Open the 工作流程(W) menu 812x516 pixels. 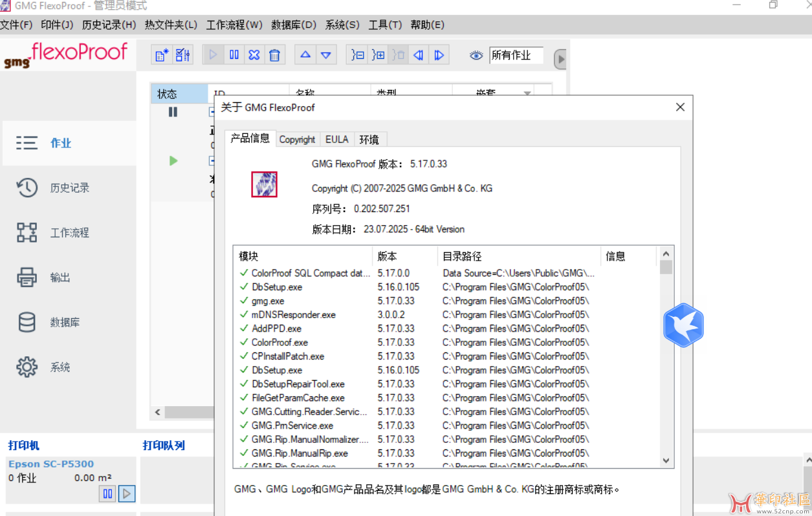(x=234, y=25)
